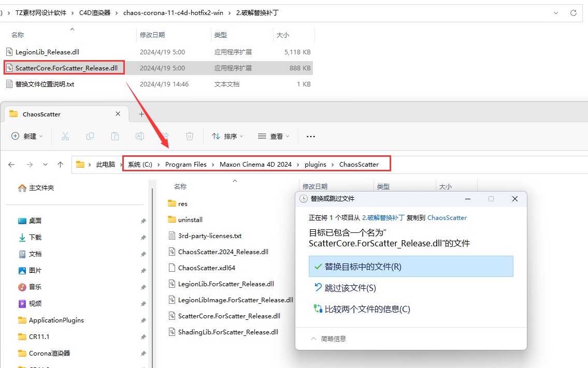Click C4D渲染器 in upper breadcrumb

(95, 13)
